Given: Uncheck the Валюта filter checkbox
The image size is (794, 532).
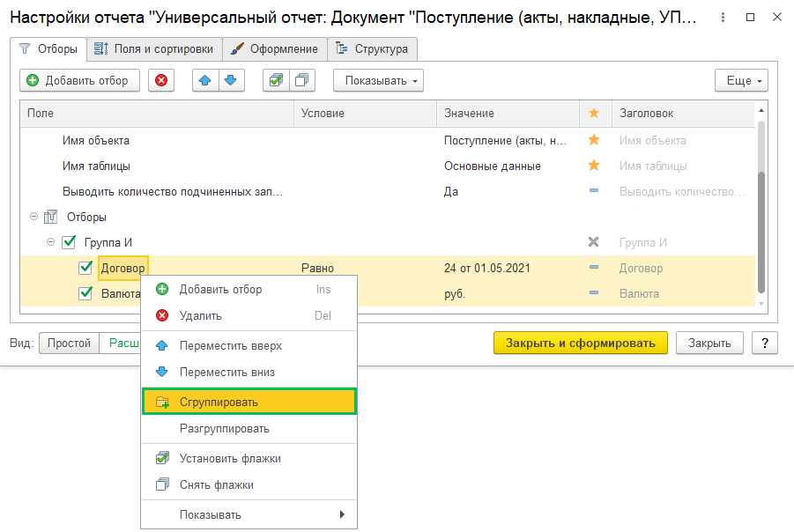Looking at the screenshot, I should pyautogui.click(x=85, y=292).
